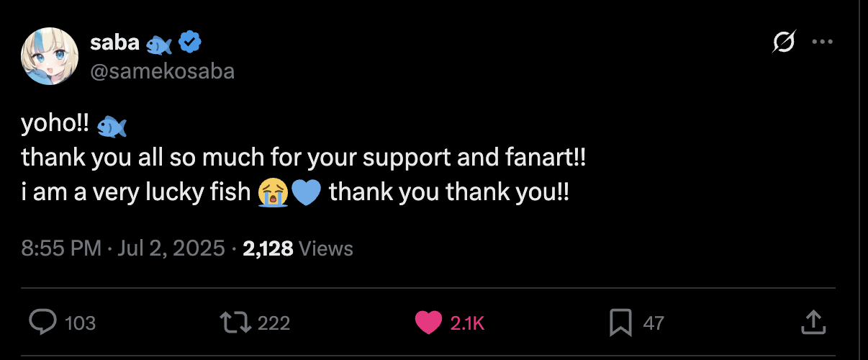This screenshot has width=868, height=360.
Task: Click the 222 reposts count
Action: [273, 323]
